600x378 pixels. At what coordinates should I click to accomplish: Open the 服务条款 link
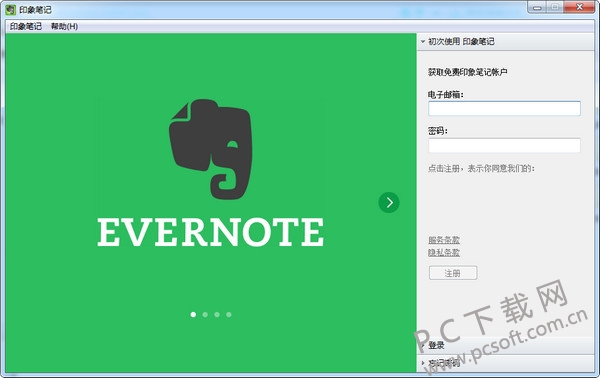[x=444, y=240]
